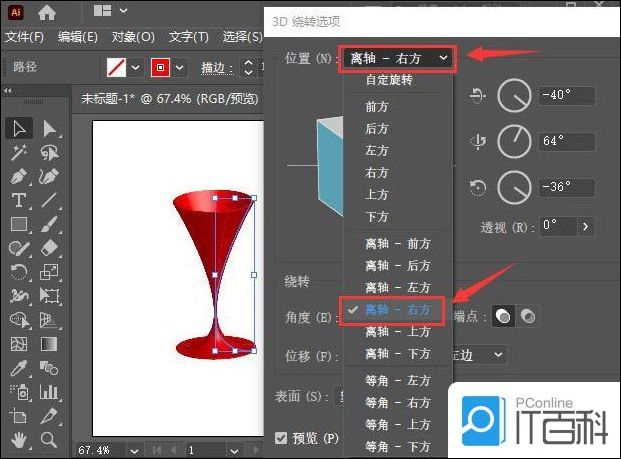
Task: Select the Lasso tool
Action: pos(50,152)
